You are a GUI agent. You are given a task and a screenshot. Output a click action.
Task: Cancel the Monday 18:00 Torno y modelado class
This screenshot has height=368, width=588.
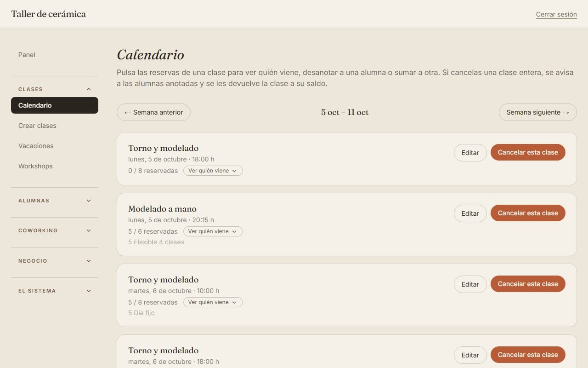pos(528,152)
